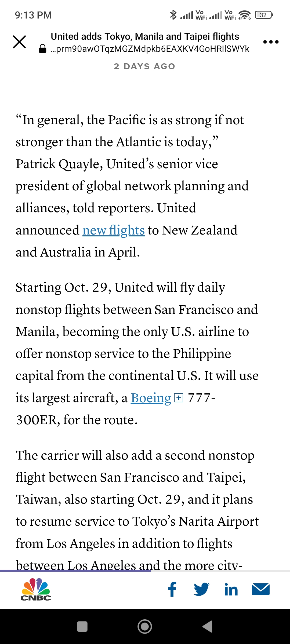Share article on LinkedIn
The height and width of the screenshot is (644, 290).
[231, 590]
